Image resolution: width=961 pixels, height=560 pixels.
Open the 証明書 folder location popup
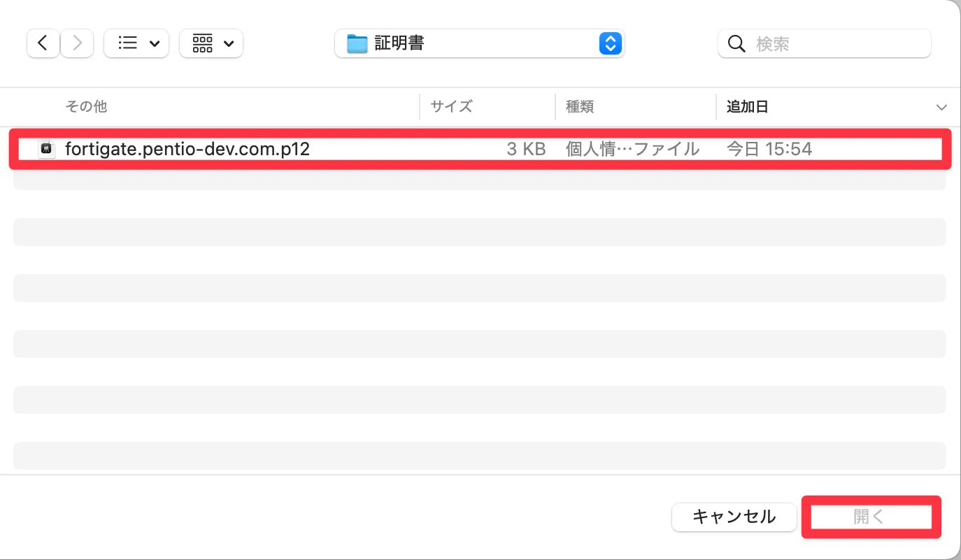pos(479,43)
